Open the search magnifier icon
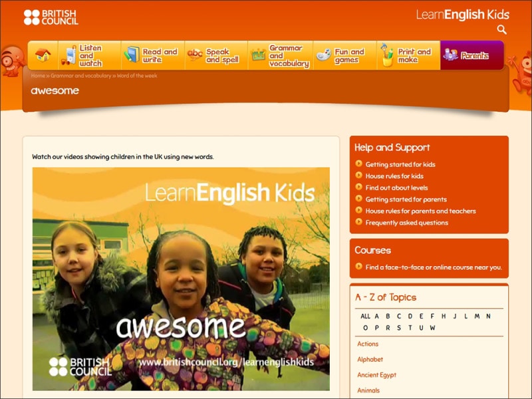Viewport: 532px width, 399px height. [502, 30]
